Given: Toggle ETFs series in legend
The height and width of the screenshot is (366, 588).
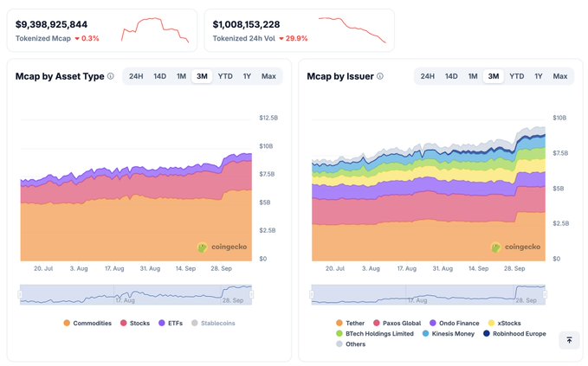Looking at the screenshot, I should point(171,323).
